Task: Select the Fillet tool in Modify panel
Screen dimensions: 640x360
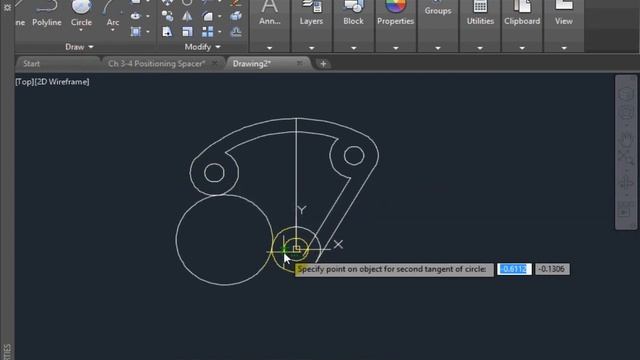Action: click(x=207, y=16)
